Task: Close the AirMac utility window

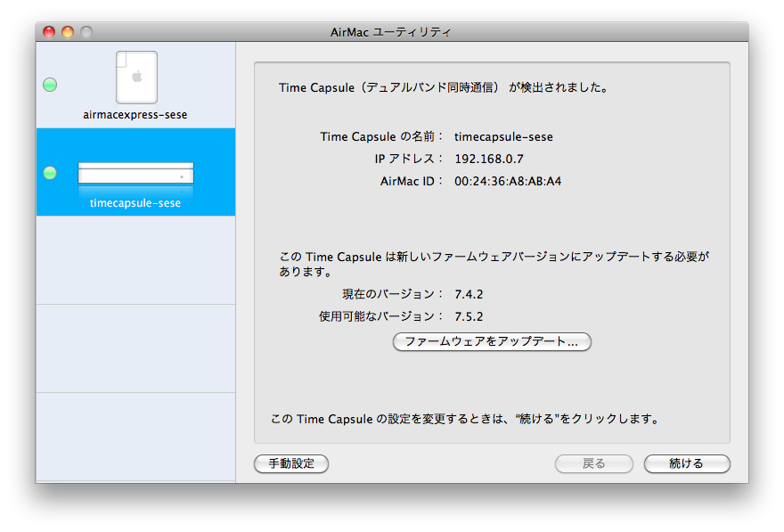Action: click(x=49, y=32)
